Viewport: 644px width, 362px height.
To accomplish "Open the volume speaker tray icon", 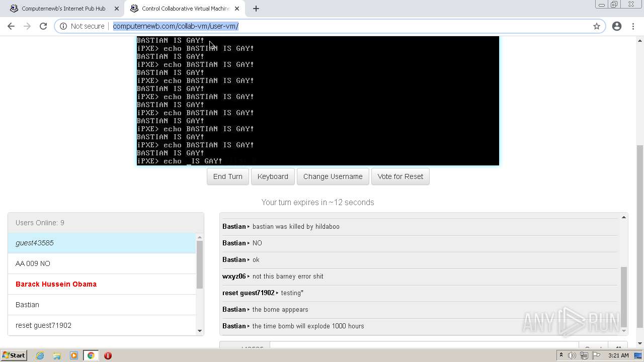I will click(572, 355).
